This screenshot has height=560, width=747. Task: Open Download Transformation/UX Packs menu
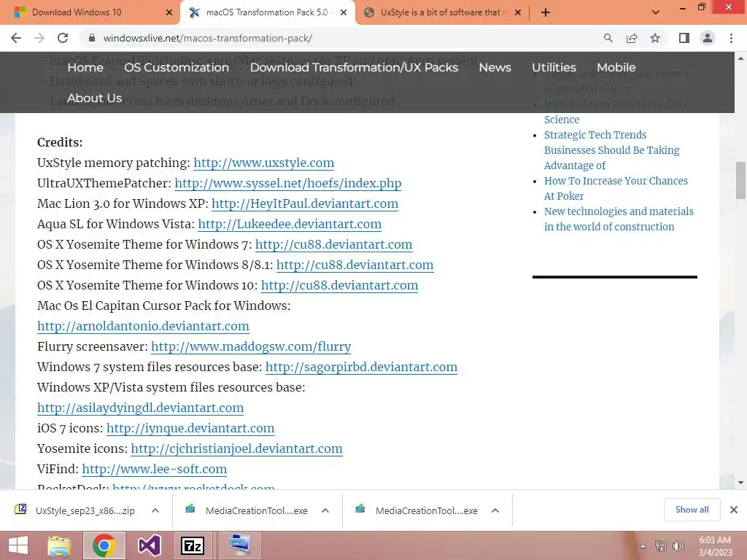pyautogui.click(x=354, y=68)
